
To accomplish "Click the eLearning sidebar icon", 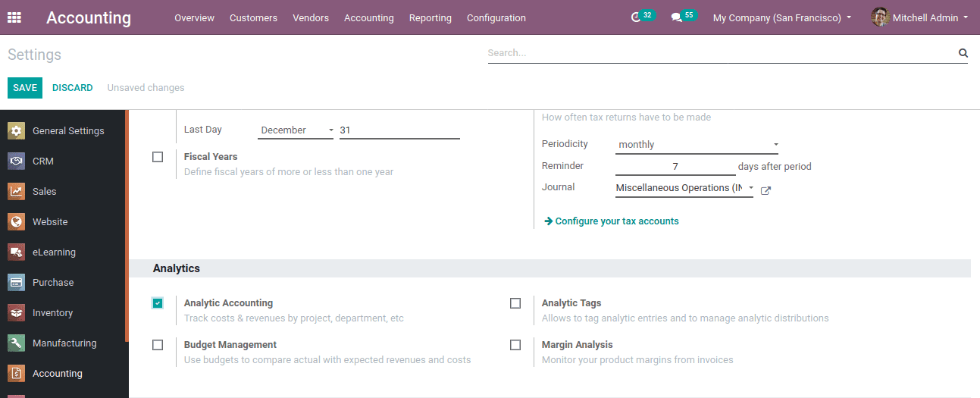I will coord(17,252).
